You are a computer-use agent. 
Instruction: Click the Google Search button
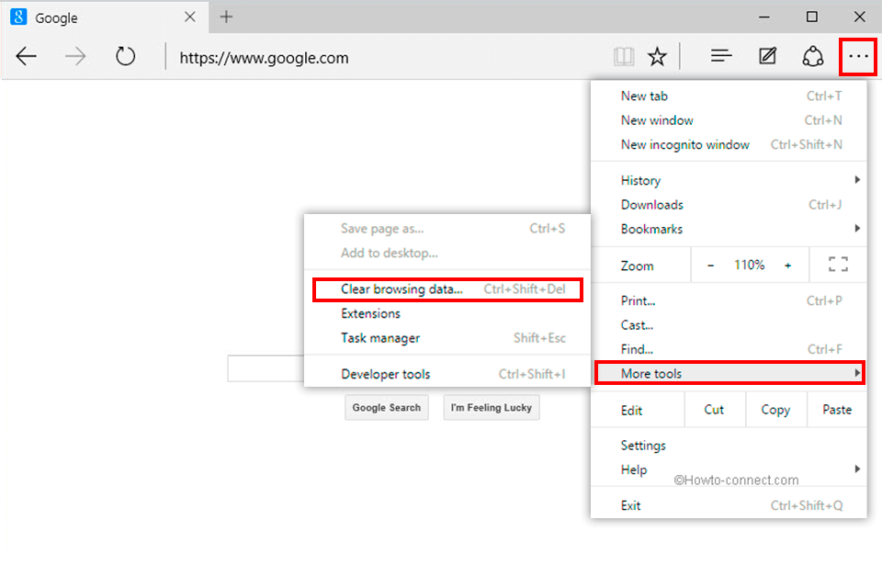[x=387, y=407]
